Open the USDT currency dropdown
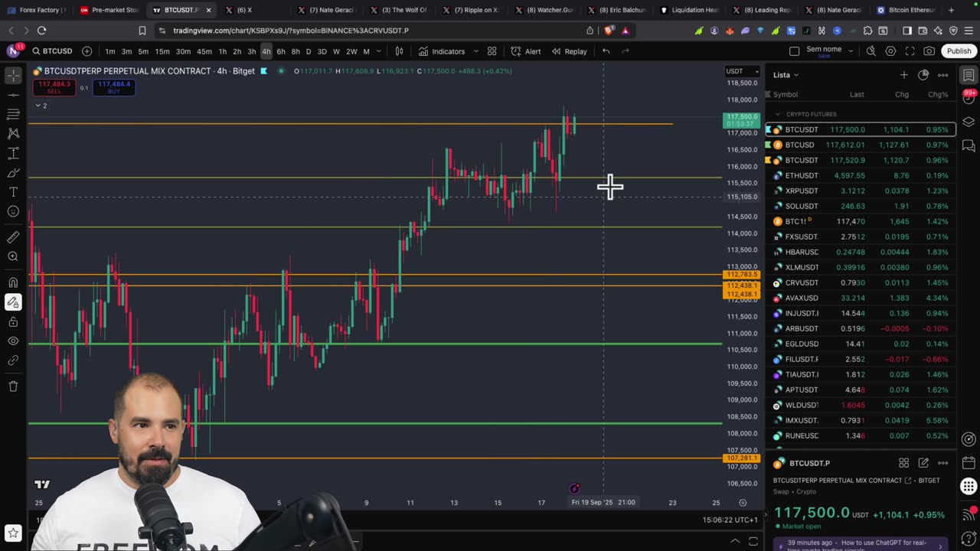Image resolution: width=980 pixels, height=551 pixels. pos(743,71)
